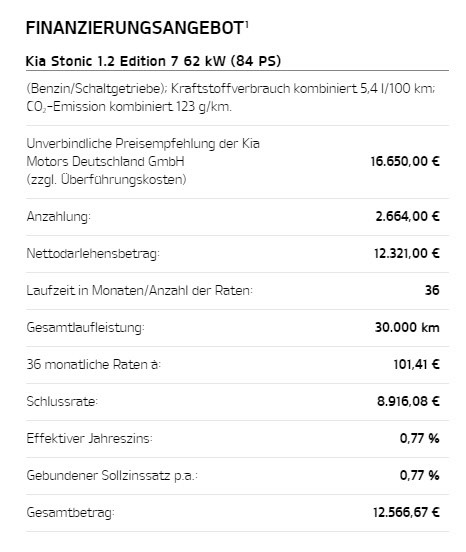Select the Kia Stonic 1.2 Edition 7 title
The image size is (466, 552).
click(x=153, y=61)
